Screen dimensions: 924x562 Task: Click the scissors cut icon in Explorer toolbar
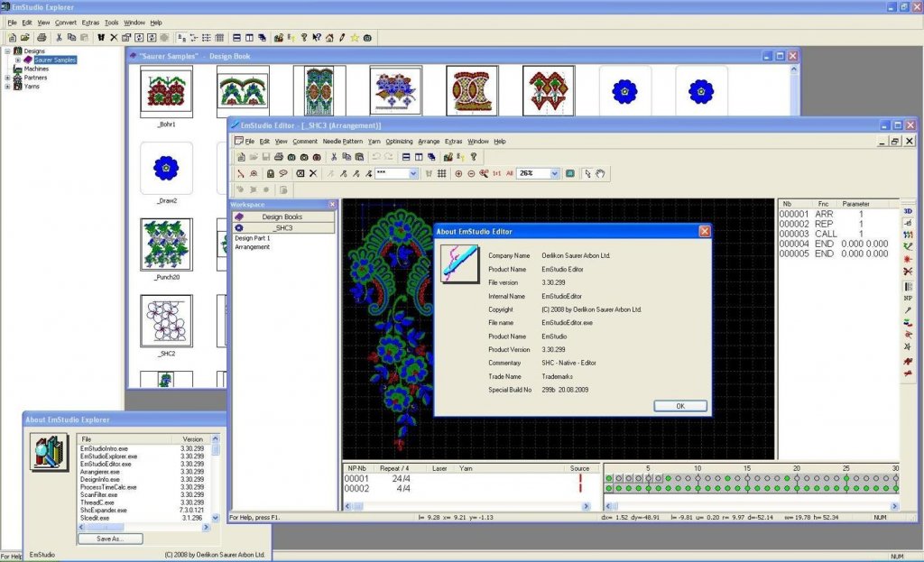59,38
